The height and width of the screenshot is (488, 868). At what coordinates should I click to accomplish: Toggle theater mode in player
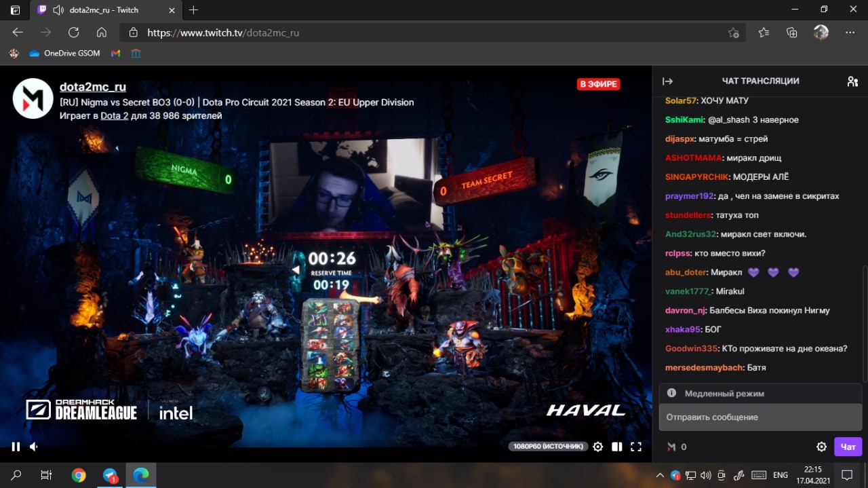[616, 447]
